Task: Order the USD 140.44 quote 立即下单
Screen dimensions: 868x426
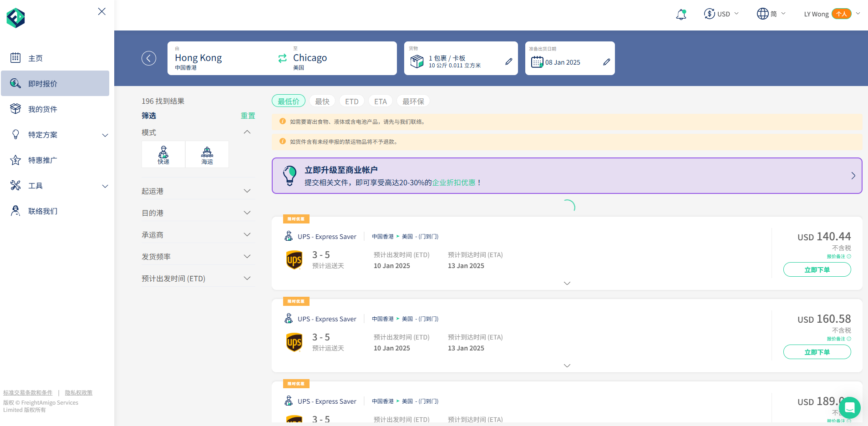Action: 817,269
